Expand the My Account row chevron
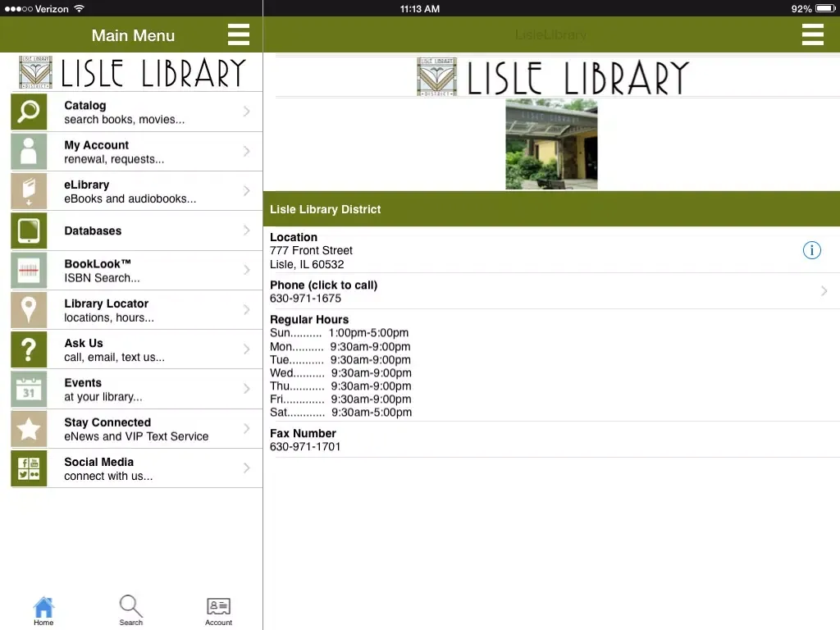The width and height of the screenshot is (840, 630). 246,151
